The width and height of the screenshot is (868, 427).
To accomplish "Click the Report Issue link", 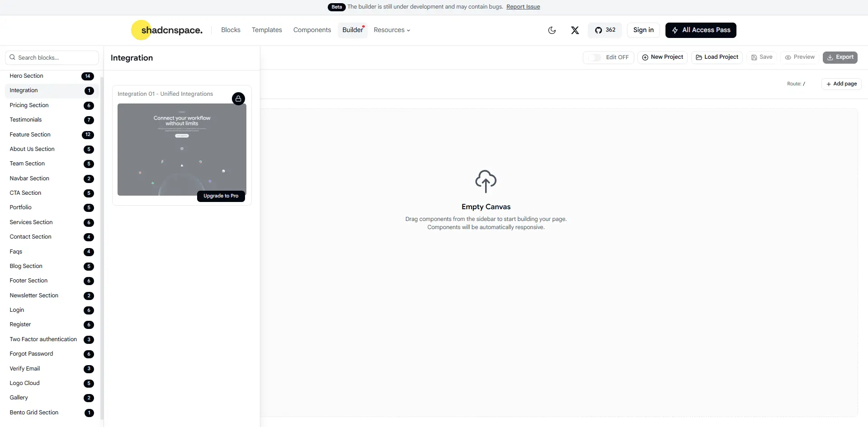I will point(523,7).
